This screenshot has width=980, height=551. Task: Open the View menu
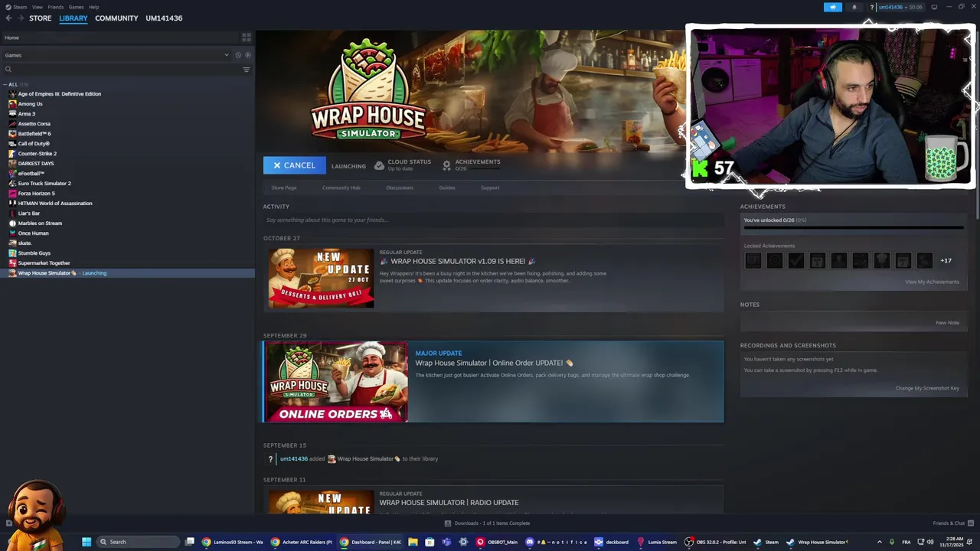pyautogui.click(x=37, y=7)
